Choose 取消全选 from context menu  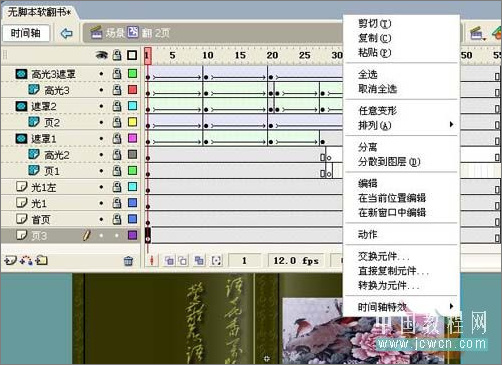(402, 89)
